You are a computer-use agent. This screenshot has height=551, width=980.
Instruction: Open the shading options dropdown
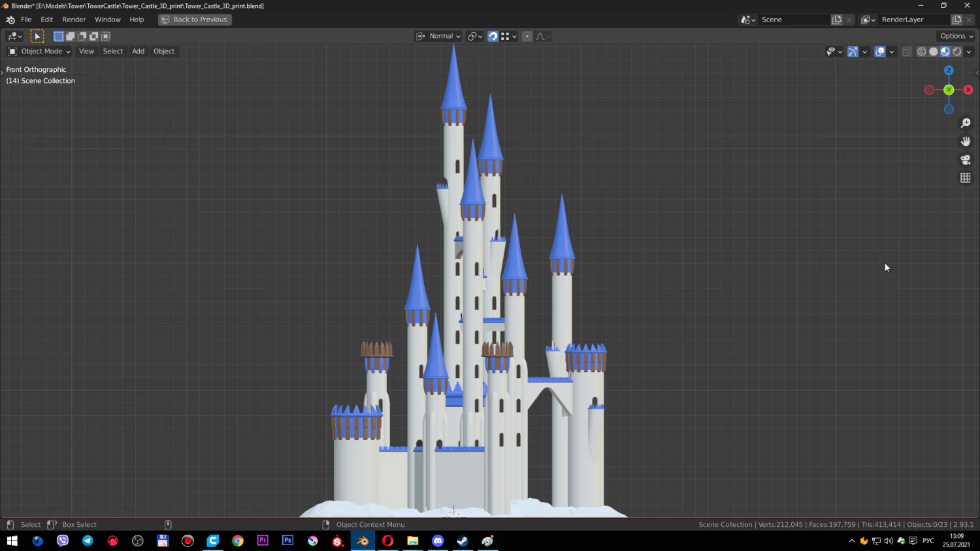pyautogui.click(x=969, y=52)
